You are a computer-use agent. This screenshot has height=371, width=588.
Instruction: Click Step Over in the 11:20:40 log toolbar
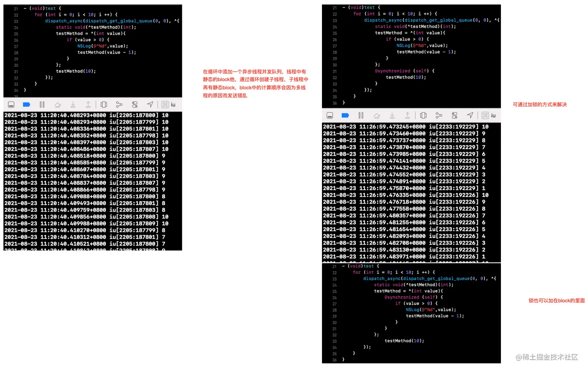(58, 105)
